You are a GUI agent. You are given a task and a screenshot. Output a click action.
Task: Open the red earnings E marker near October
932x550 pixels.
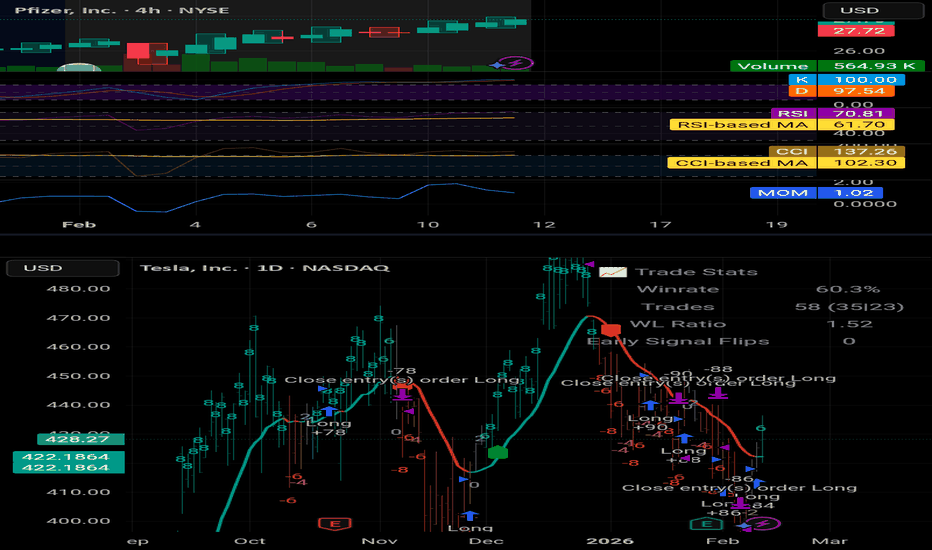point(335,524)
